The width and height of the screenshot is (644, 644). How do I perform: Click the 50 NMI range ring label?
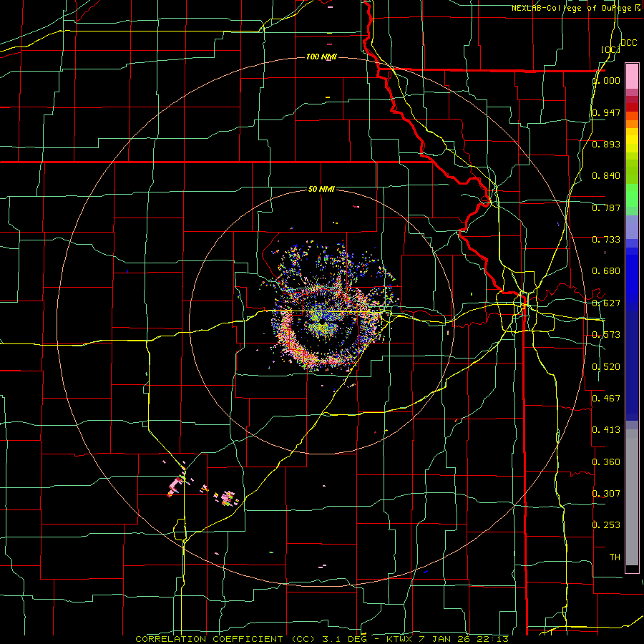click(x=321, y=190)
